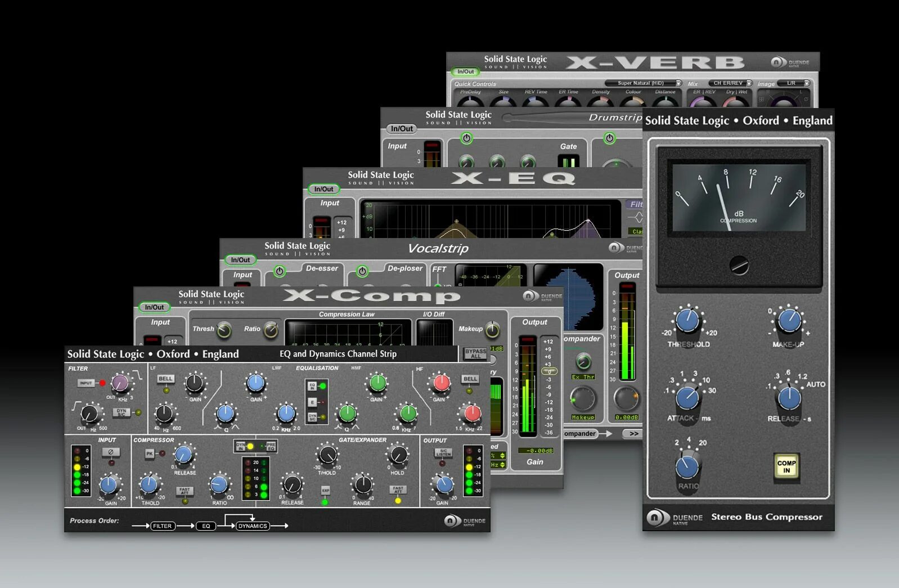The width and height of the screenshot is (899, 588).
Task: Click the output S/C LISTEN button
Action: [x=443, y=453]
